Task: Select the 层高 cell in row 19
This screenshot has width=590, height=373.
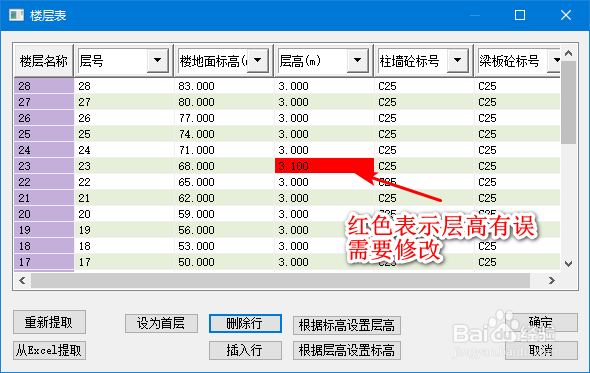Action: [x=324, y=230]
